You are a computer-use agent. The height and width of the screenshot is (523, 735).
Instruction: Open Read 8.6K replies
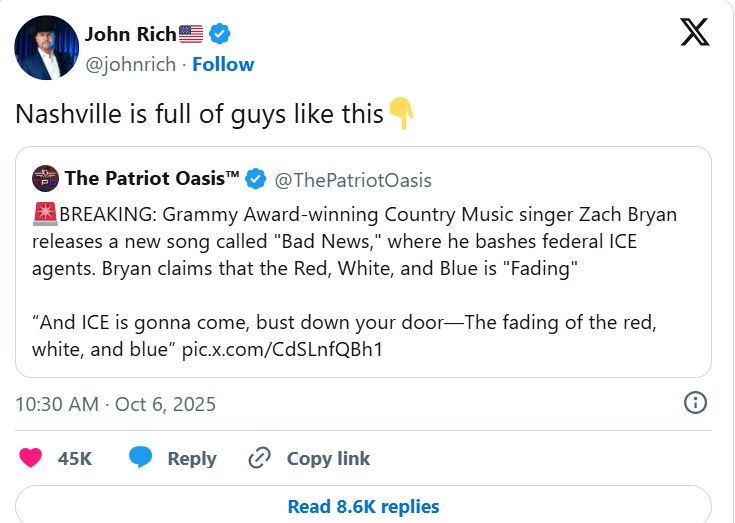pyautogui.click(x=363, y=507)
